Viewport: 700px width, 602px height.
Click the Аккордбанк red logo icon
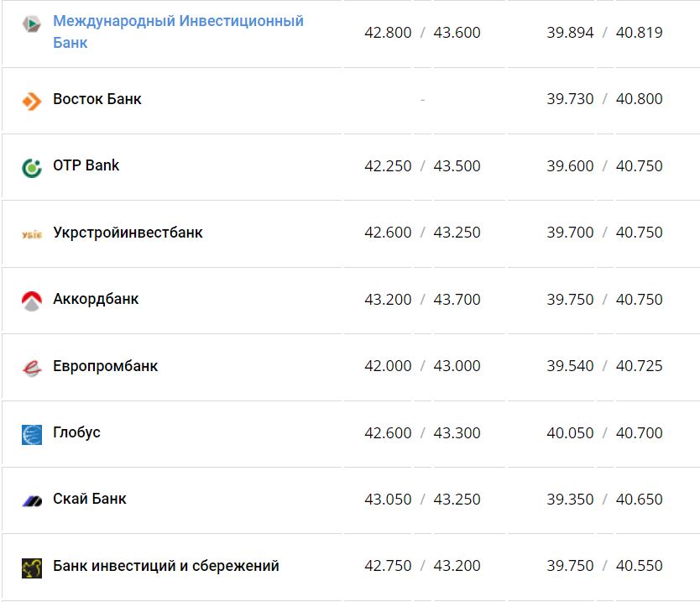(32, 300)
